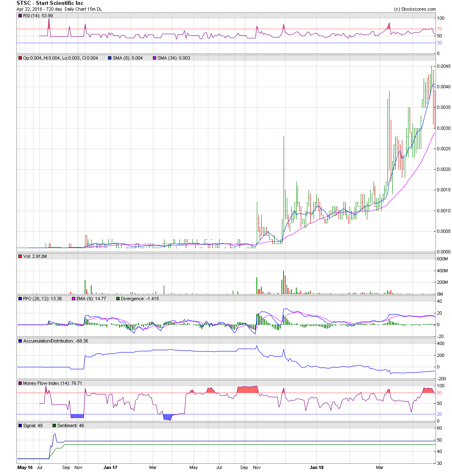This screenshot has height=476, width=452.
Task: Click the blue Accumulation/Distribution legend swatch
Action: pos(20,341)
